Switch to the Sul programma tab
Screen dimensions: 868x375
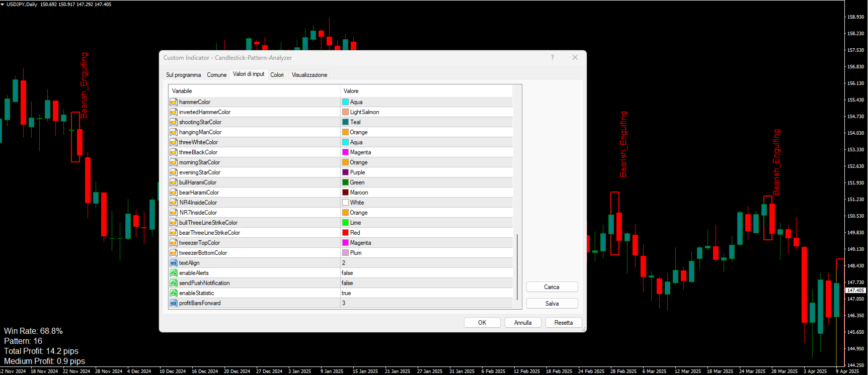[x=183, y=75]
